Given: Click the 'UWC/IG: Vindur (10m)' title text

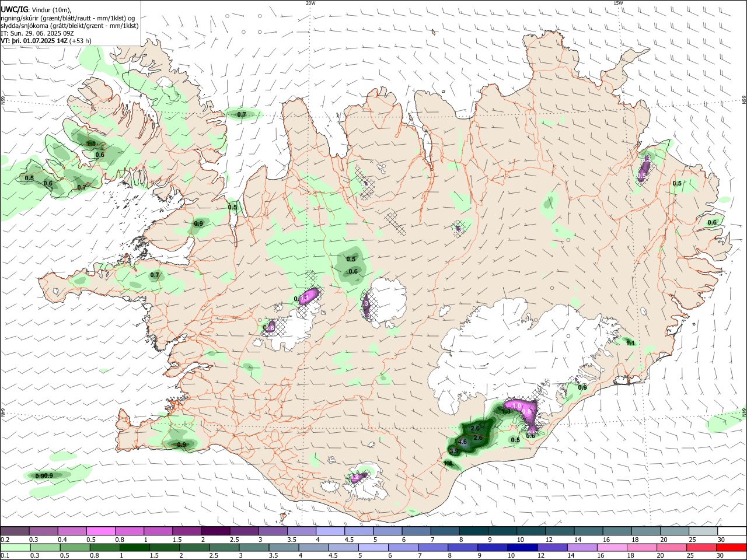Looking at the screenshot, I should tap(36, 10).
